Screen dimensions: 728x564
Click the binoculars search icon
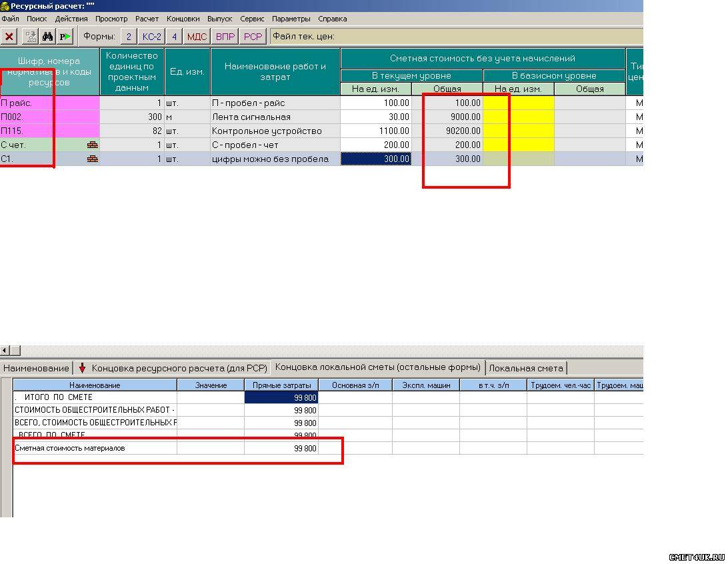(x=48, y=37)
